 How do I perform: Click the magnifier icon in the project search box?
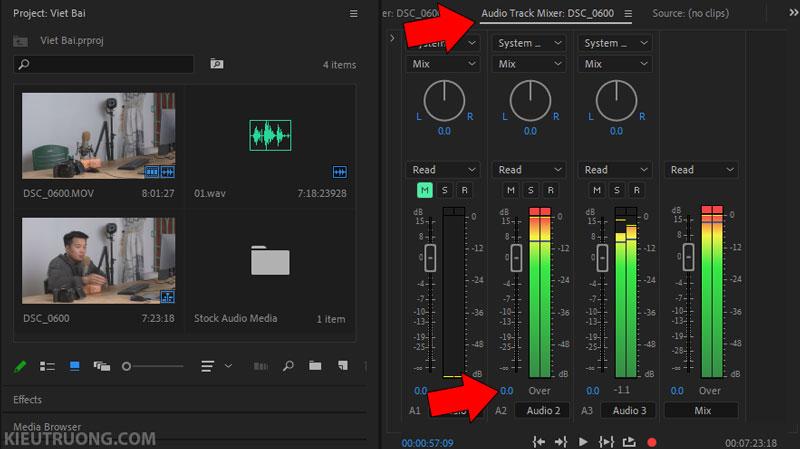pos(24,64)
